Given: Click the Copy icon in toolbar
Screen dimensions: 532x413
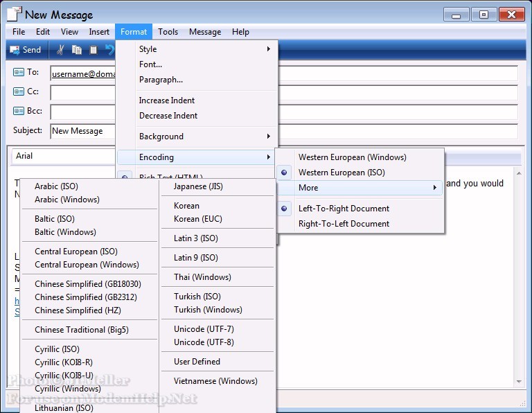Looking at the screenshot, I should pos(77,50).
